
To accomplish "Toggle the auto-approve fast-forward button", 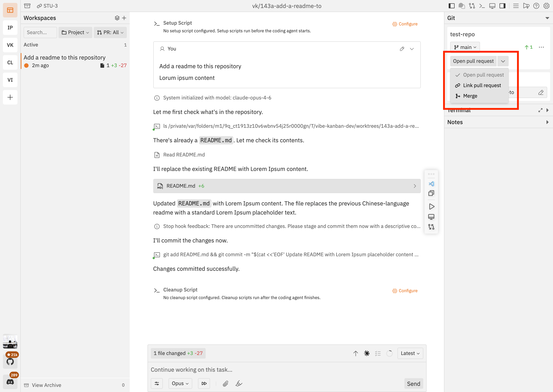I will click(204, 383).
